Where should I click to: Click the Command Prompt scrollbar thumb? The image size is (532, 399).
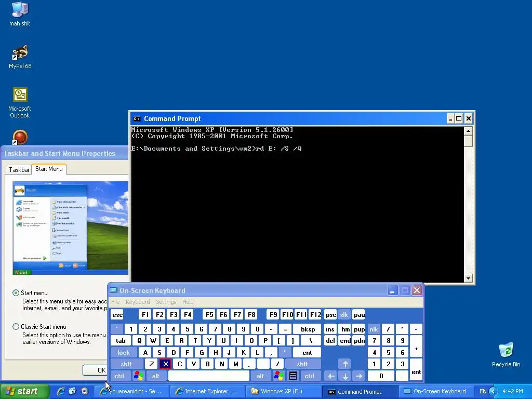pyautogui.click(x=468, y=141)
